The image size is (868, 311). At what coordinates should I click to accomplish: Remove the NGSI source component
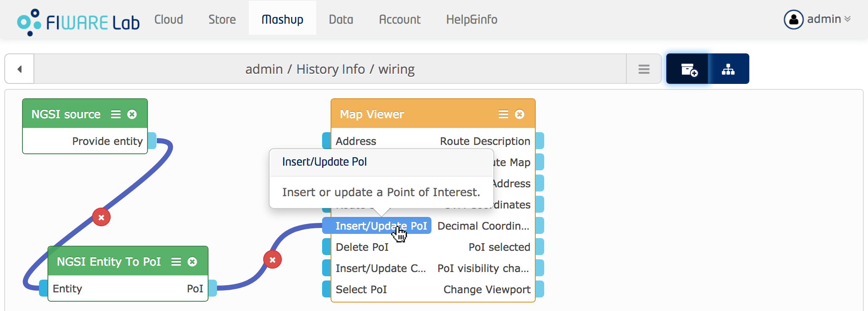pos(132,114)
